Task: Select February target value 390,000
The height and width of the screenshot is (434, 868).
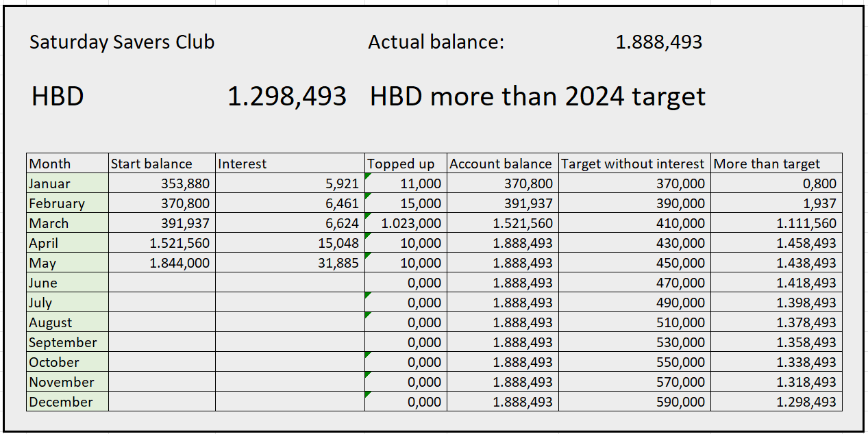Action: (634, 203)
